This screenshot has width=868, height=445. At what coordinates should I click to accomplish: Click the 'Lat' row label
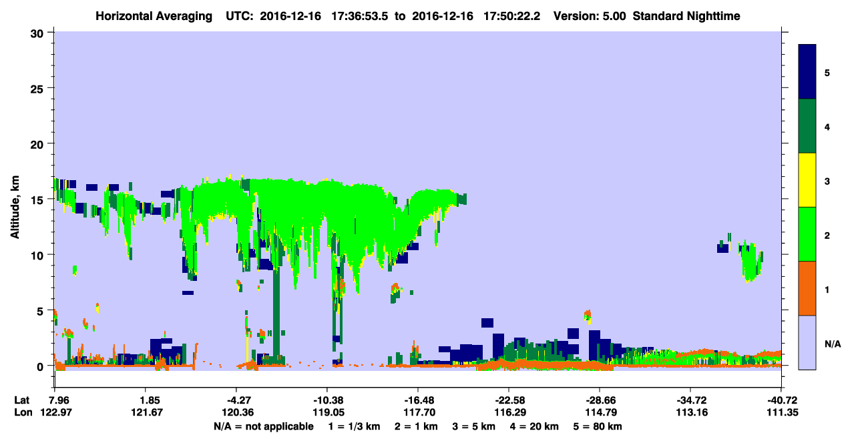click(x=22, y=400)
